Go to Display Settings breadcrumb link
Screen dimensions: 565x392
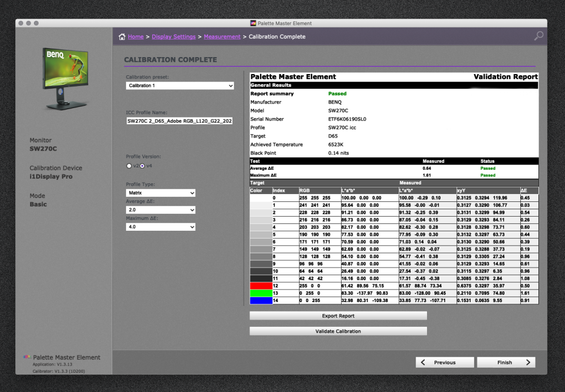(x=174, y=37)
